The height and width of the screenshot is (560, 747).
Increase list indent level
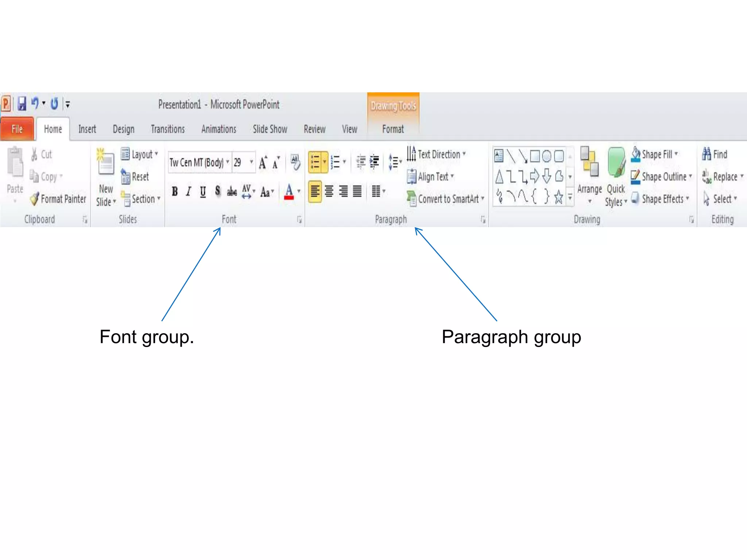tap(375, 162)
